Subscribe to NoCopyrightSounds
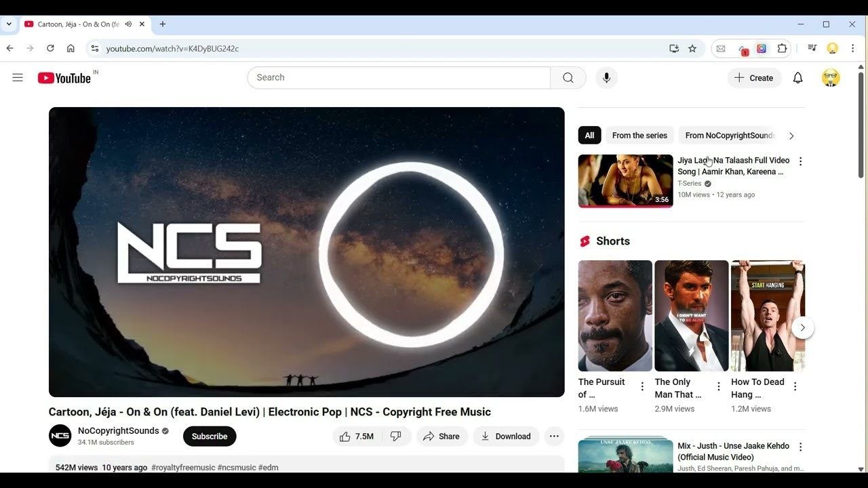Viewport: 868px width, 488px height. point(209,436)
